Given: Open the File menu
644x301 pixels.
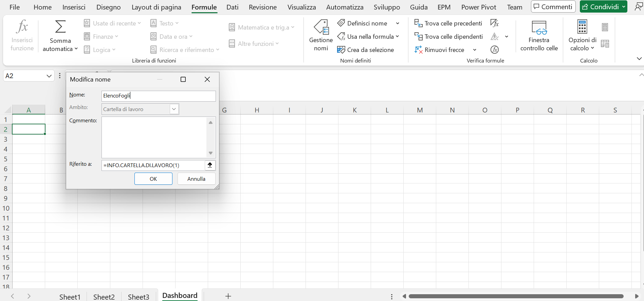Looking at the screenshot, I should point(15,7).
